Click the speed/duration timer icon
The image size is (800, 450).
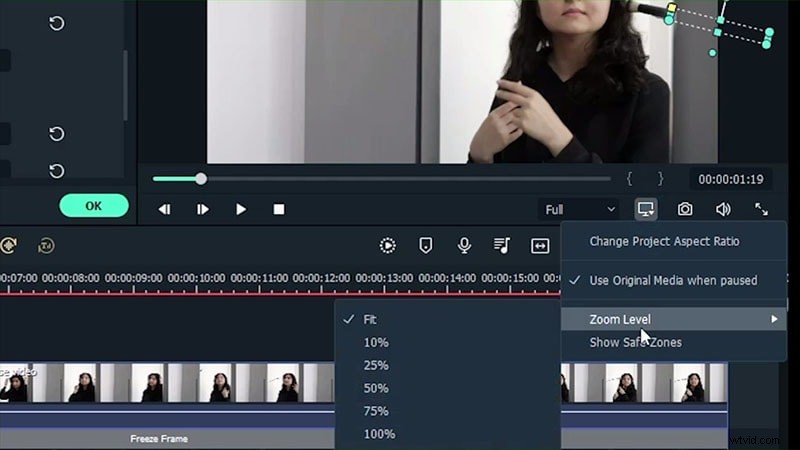46,246
